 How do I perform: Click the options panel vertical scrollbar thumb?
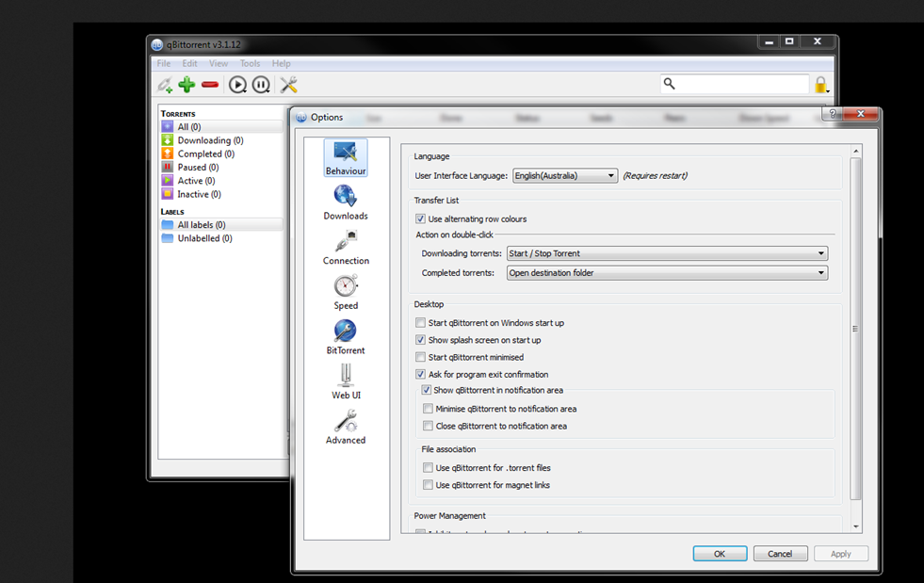855,329
